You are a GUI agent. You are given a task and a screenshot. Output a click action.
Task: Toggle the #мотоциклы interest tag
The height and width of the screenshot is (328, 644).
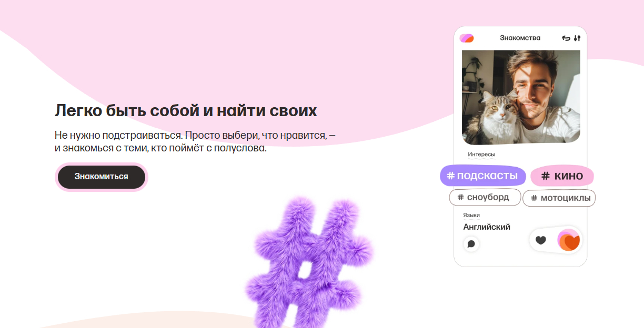[559, 198]
